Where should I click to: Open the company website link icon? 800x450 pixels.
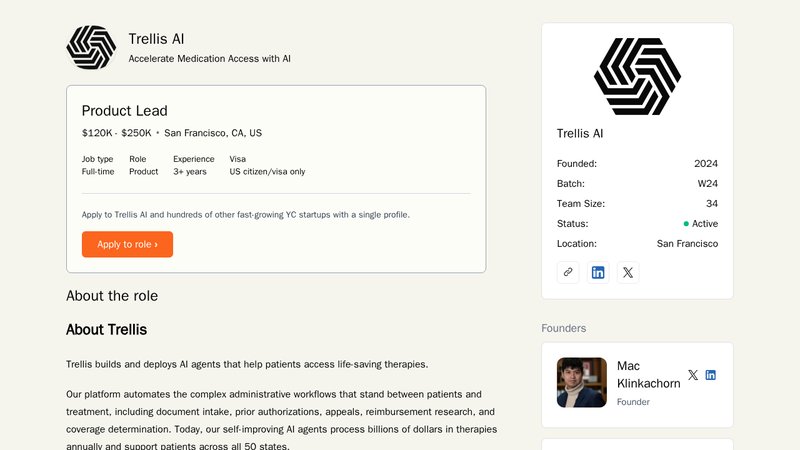click(x=568, y=272)
